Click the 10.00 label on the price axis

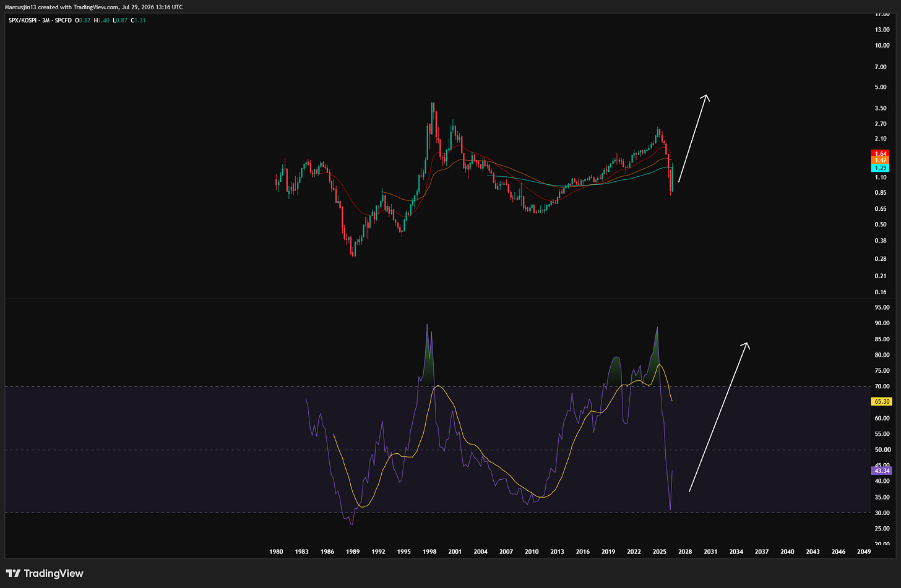point(882,45)
